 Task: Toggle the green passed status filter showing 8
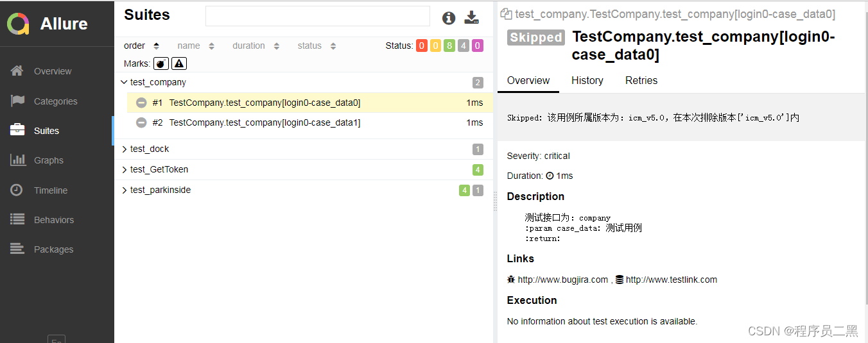(449, 46)
